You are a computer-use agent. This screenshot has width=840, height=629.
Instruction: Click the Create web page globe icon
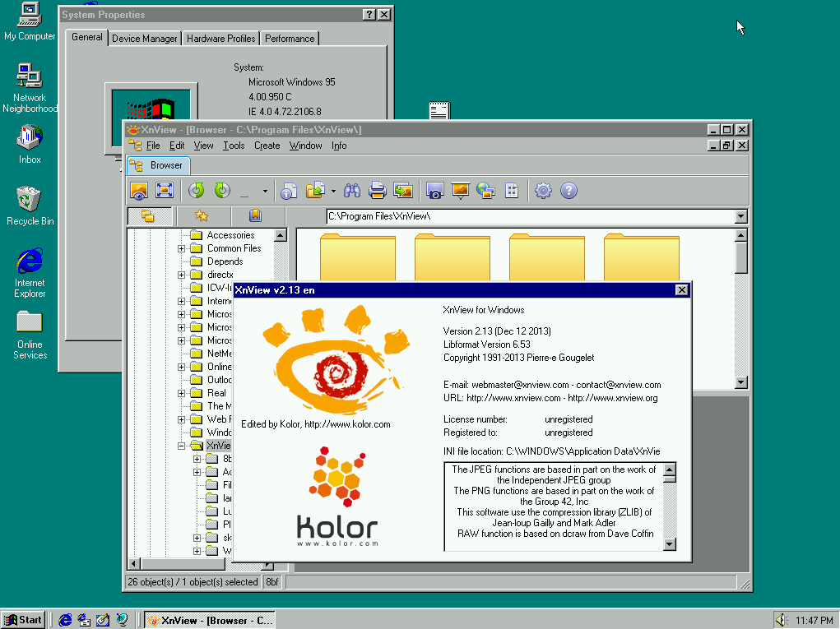click(x=486, y=191)
